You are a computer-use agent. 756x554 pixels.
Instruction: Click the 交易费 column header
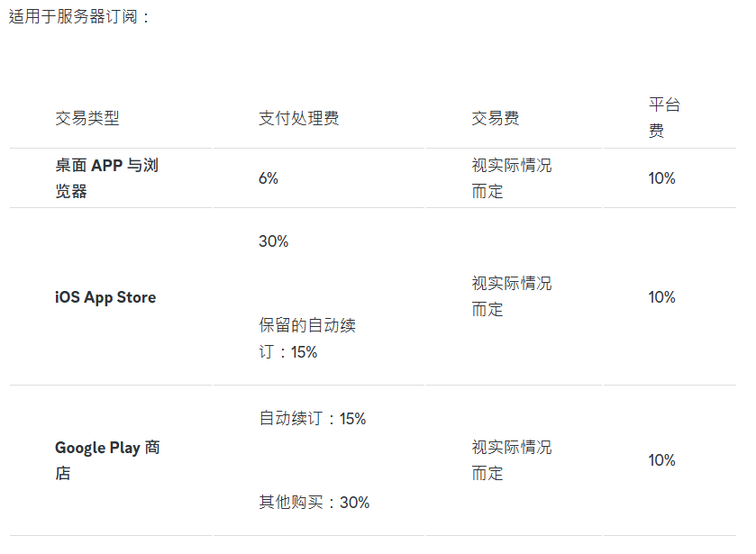point(496,118)
